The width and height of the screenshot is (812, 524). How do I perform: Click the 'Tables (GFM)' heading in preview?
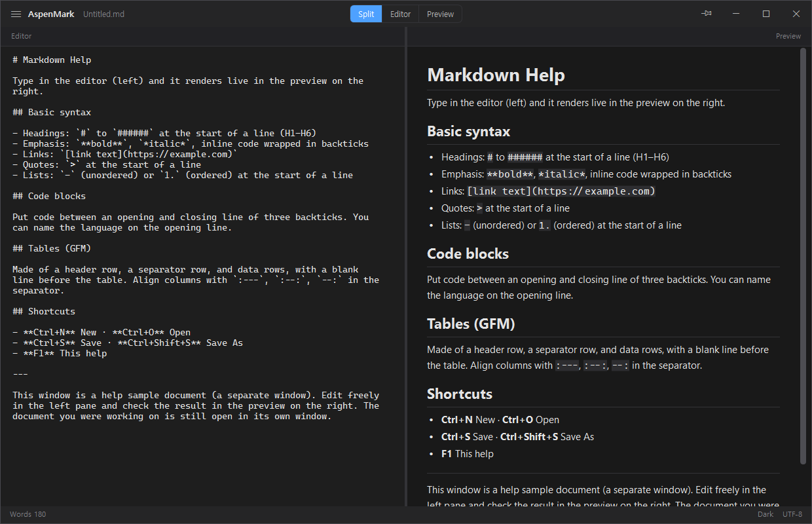[x=471, y=324]
